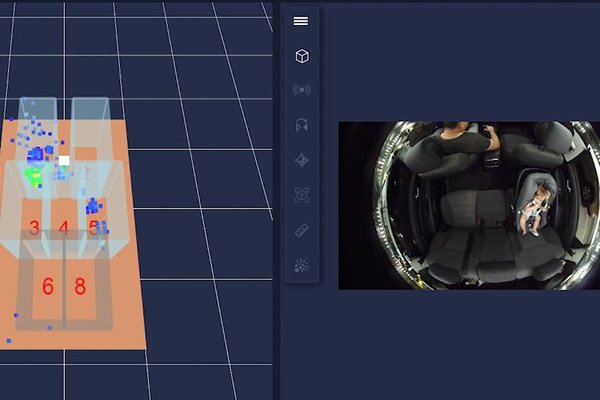The image size is (600, 400).
Task: Open the hamburger menu
Action: click(301, 21)
